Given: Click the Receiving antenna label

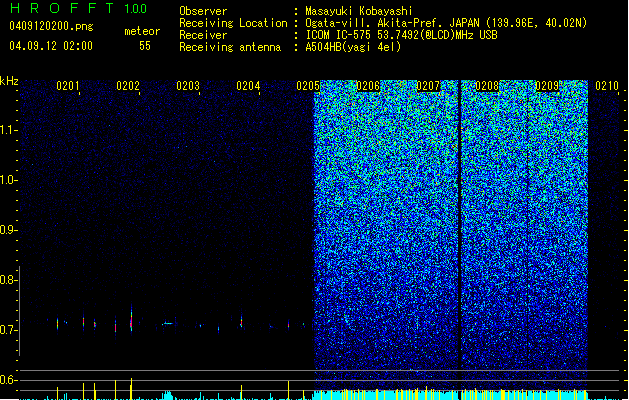Looking at the screenshot, I should tap(230, 47).
